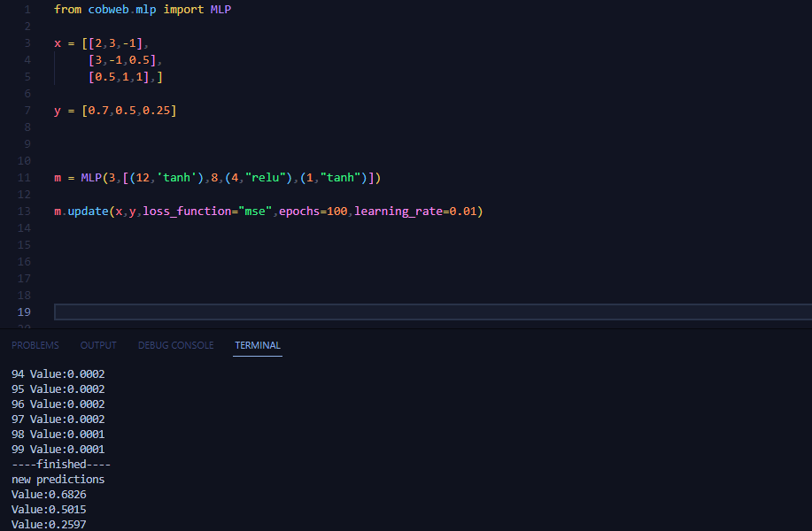
Task: Click the terminal output 'Value:0.5015'
Action: 49,509
